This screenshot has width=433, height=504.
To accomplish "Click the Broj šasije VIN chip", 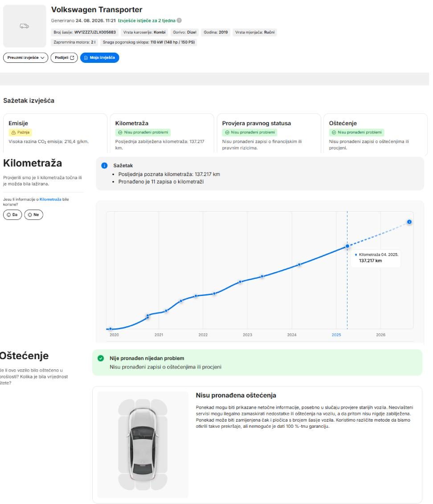I will [85, 32].
